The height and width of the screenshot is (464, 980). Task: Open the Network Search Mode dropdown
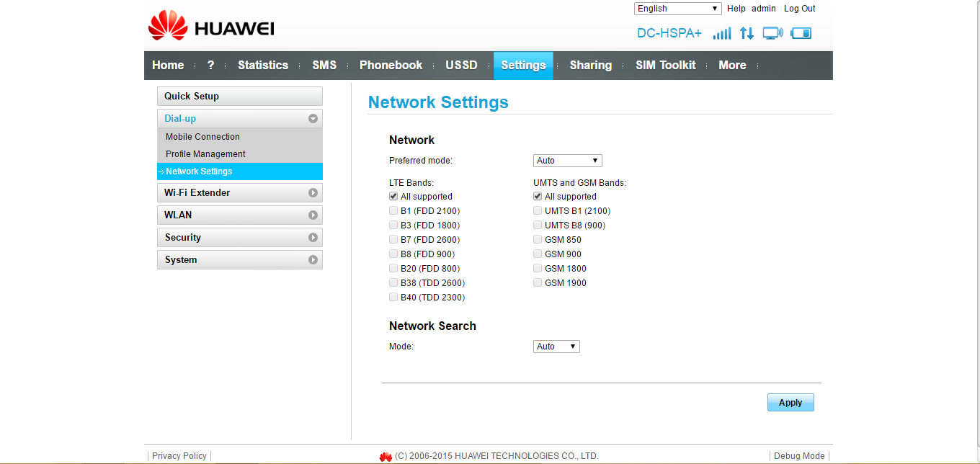coord(556,347)
